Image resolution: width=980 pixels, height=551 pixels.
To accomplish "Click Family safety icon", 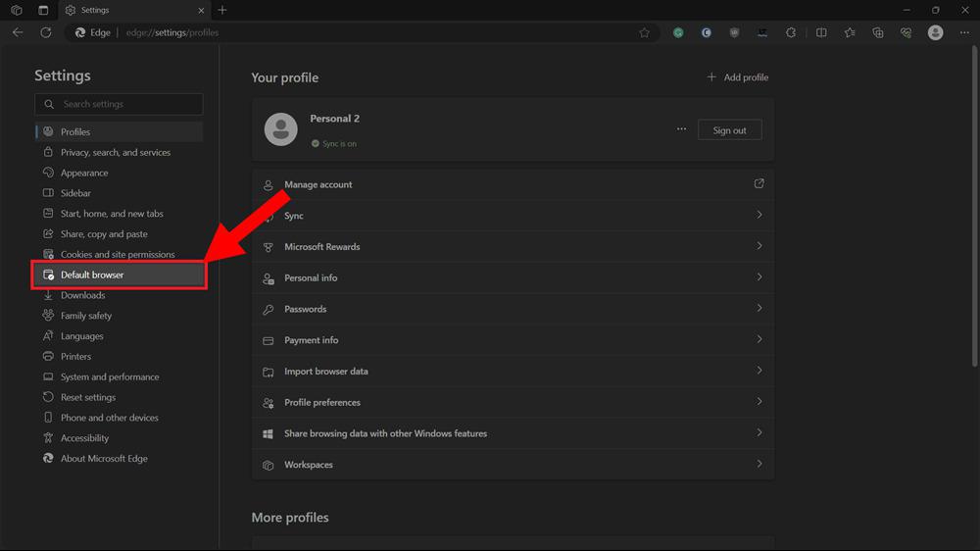I will point(48,316).
